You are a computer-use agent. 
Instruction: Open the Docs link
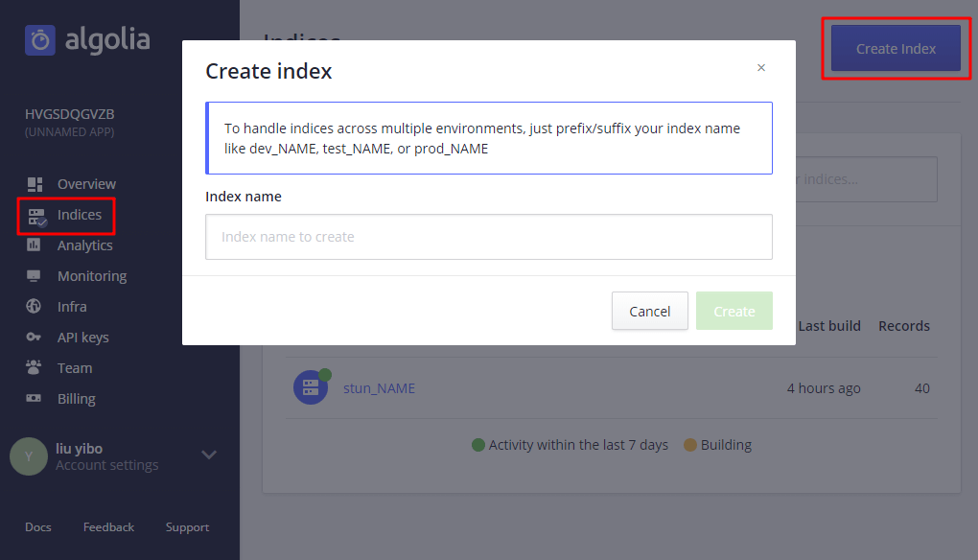point(38,527)
